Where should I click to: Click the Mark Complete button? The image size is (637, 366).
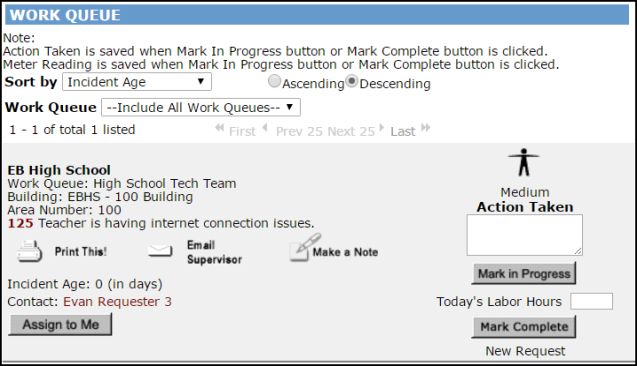tap(524, 327)
